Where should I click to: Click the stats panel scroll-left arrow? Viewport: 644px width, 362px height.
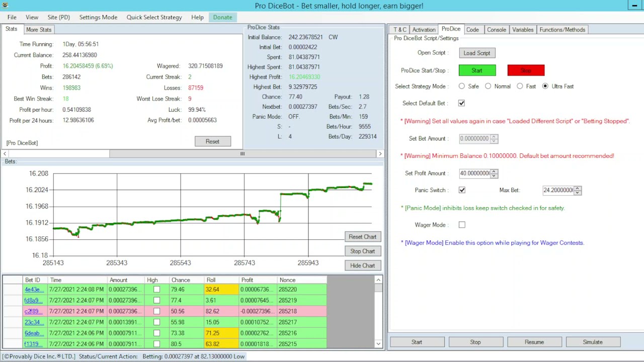5,154
